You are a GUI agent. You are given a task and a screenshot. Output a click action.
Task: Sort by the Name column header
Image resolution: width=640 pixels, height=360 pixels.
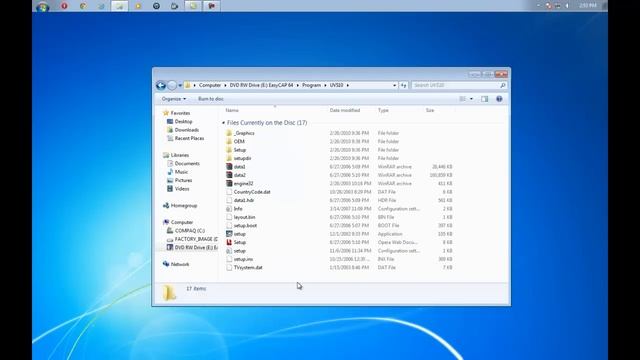click(232, 110)
